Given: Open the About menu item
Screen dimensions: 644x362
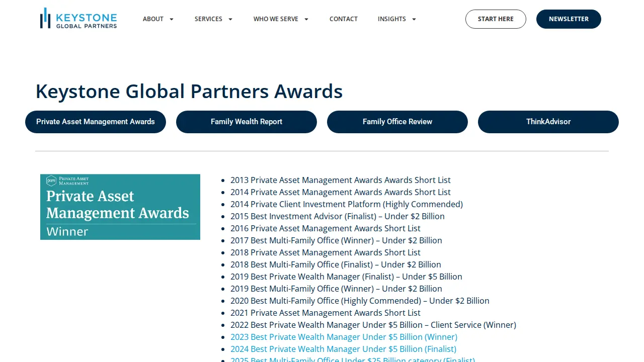Looking at the screenshot, I should [153, 19].
